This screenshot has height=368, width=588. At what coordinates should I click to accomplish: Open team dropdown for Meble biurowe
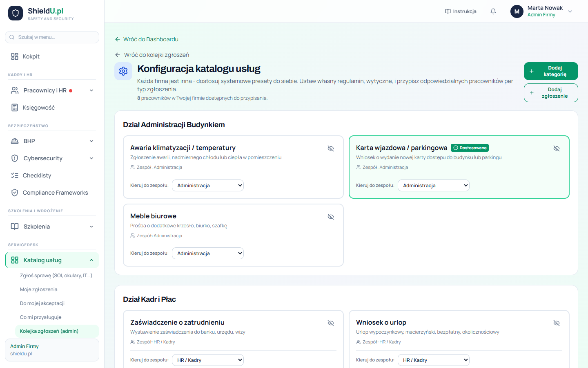pyautogui.click(x=208, y=253)
